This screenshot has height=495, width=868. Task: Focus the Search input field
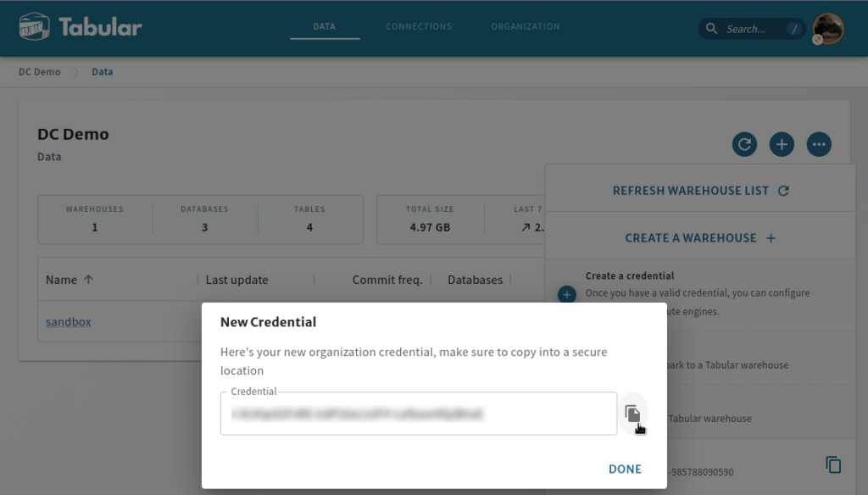[752, 29]
